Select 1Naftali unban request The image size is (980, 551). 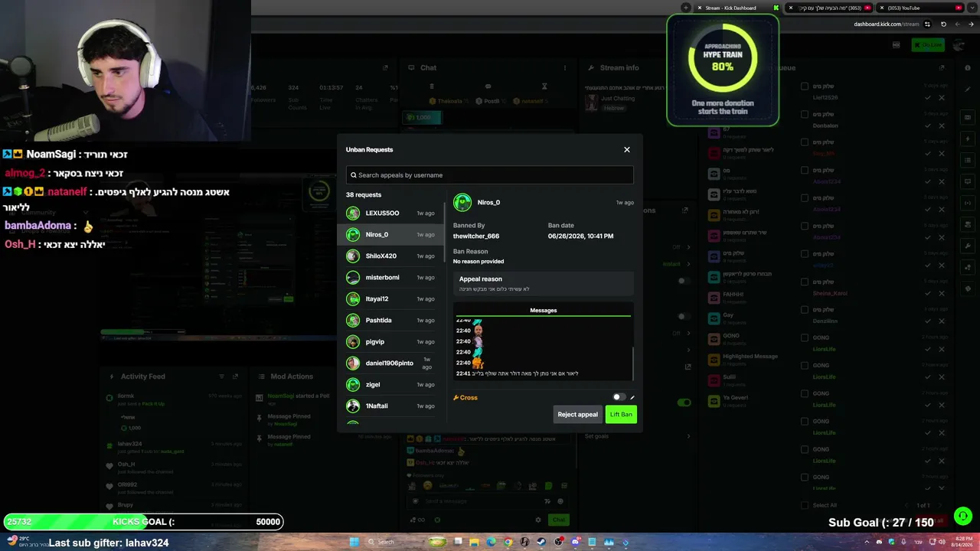point(390,406)
